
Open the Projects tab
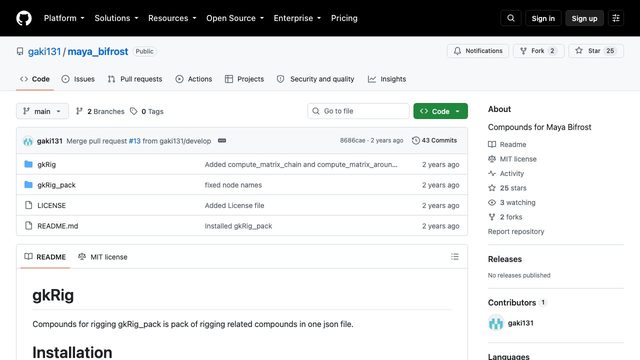pyautogui.click(x=244, y=79)
